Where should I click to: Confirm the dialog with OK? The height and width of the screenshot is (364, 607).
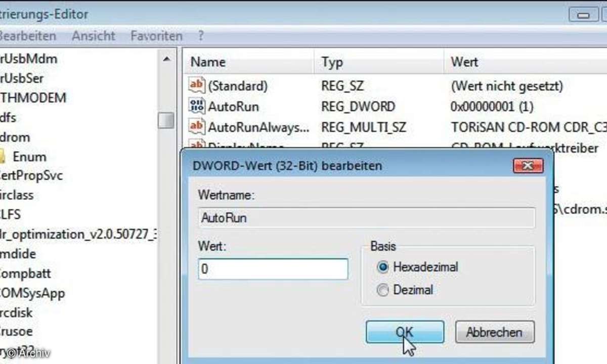405,332
